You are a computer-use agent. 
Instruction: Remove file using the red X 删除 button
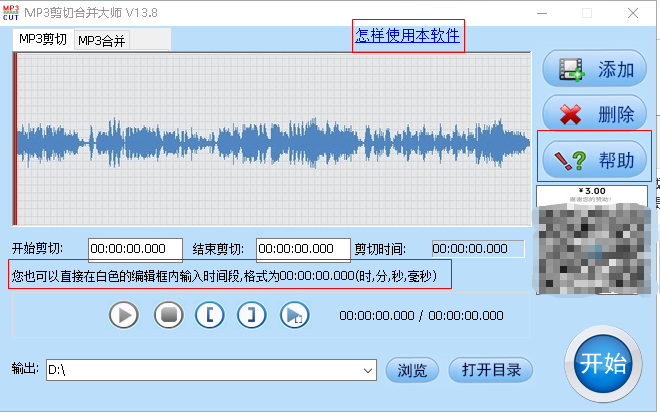tap(594, 113)
